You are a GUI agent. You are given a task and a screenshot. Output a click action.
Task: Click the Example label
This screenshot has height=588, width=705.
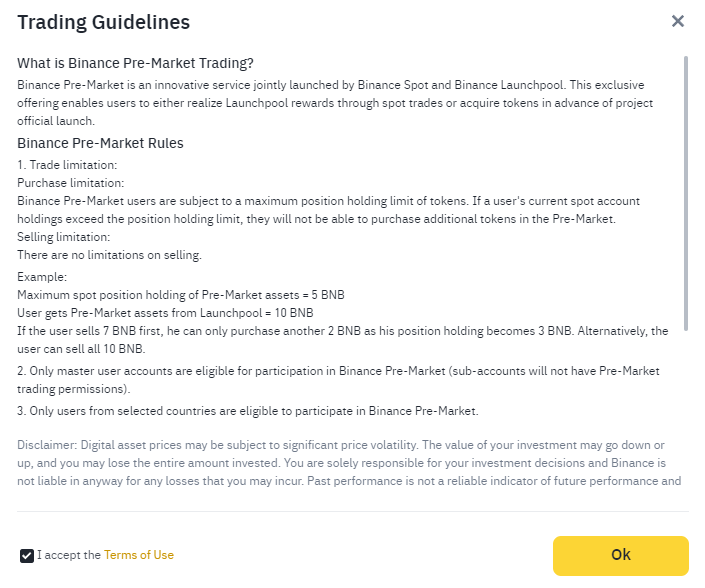pos(42,277)
